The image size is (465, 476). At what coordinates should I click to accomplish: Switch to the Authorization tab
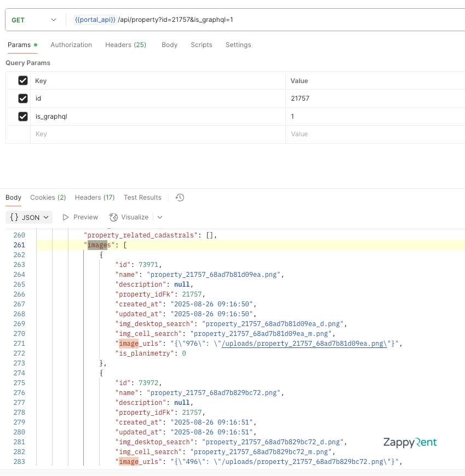coord(71,45)
